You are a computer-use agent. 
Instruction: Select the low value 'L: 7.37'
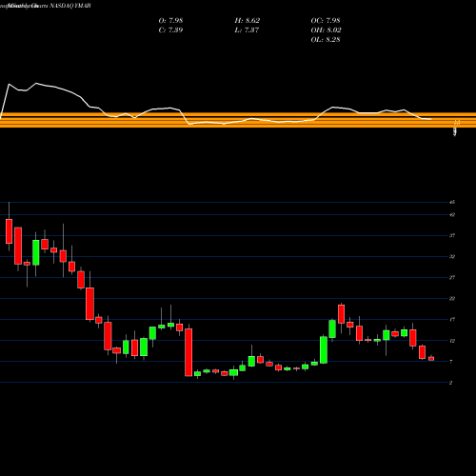(x=247, y=30)
